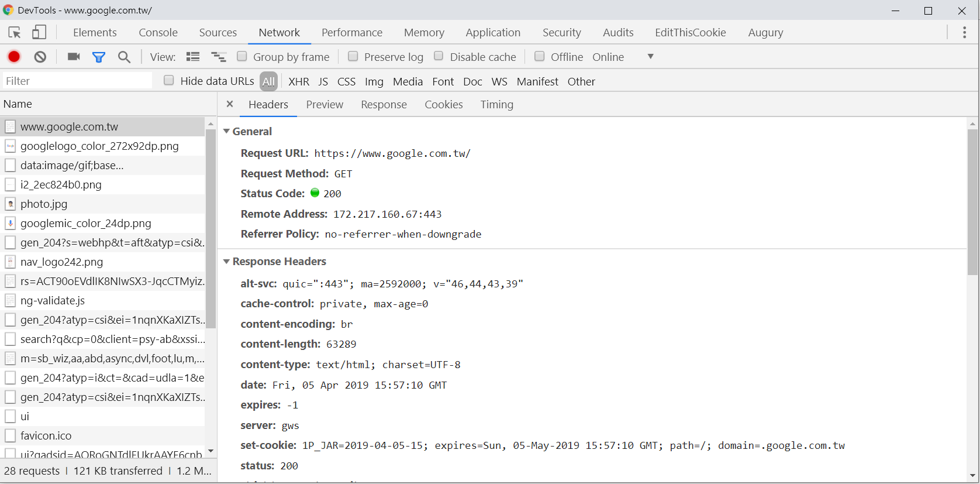
Task: Switch to the Security tab
Action: tap(561, 32)
